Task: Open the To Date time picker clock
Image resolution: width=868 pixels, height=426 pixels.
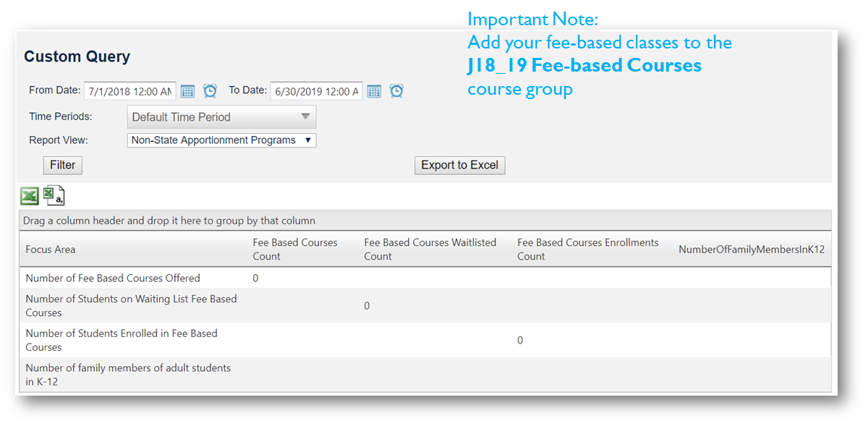Action: pos(396,91)
